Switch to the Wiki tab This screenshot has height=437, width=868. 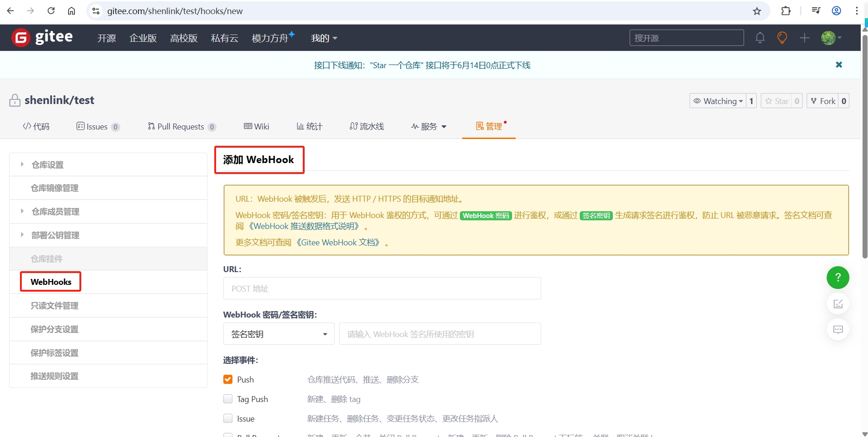pyautogui.click(x=256, y=126)
